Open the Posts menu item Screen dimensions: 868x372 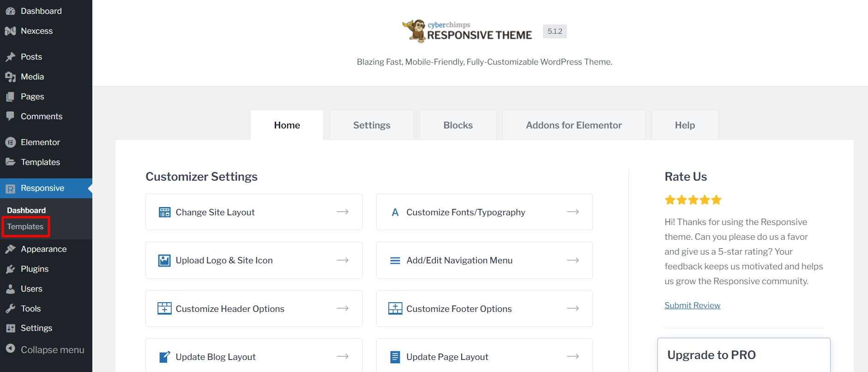tap(46, 57)
